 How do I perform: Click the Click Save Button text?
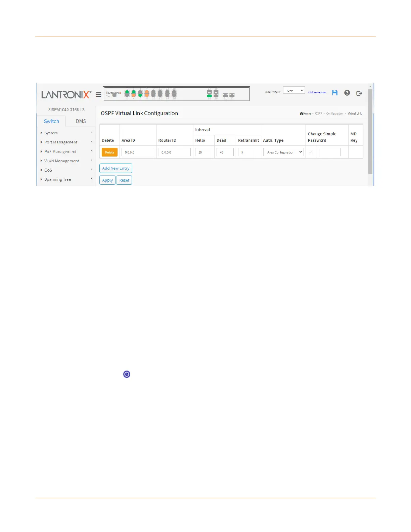317,92
